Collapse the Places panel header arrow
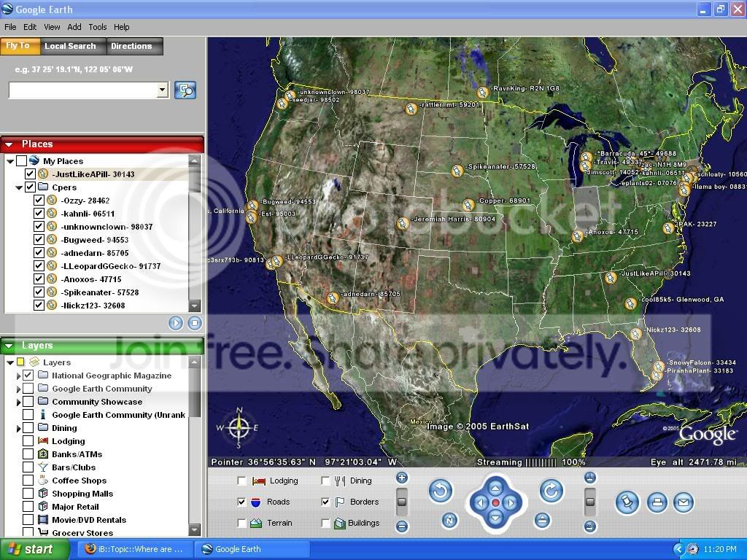This screenshot has width=747, height=560. 9,144
